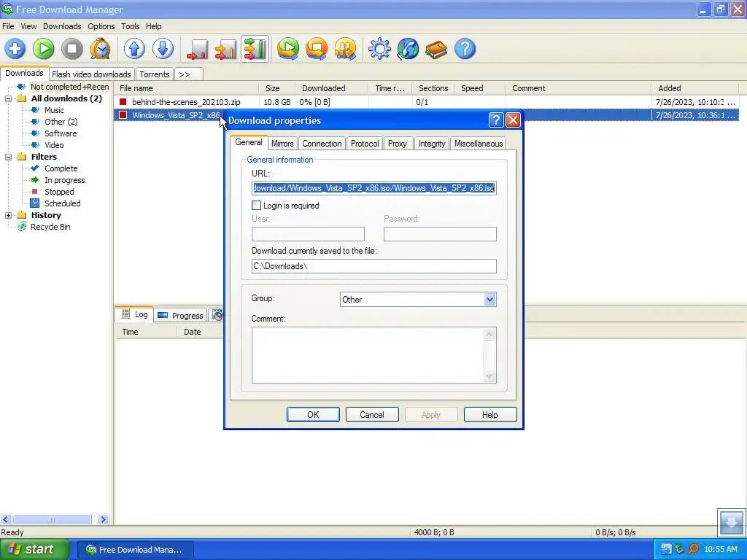747x560 pixels.
Task: Select the Complete filter
Action: pos(61,168)
